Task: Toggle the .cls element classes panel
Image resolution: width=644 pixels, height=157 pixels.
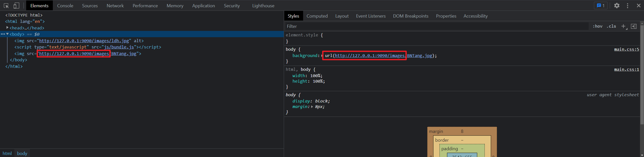Action: coord(611,26)
